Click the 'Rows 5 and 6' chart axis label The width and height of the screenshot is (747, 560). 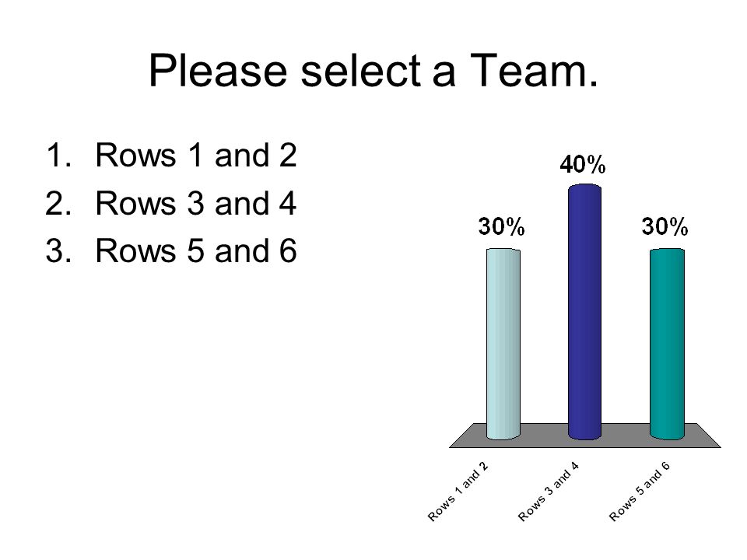tap(640, 492)
